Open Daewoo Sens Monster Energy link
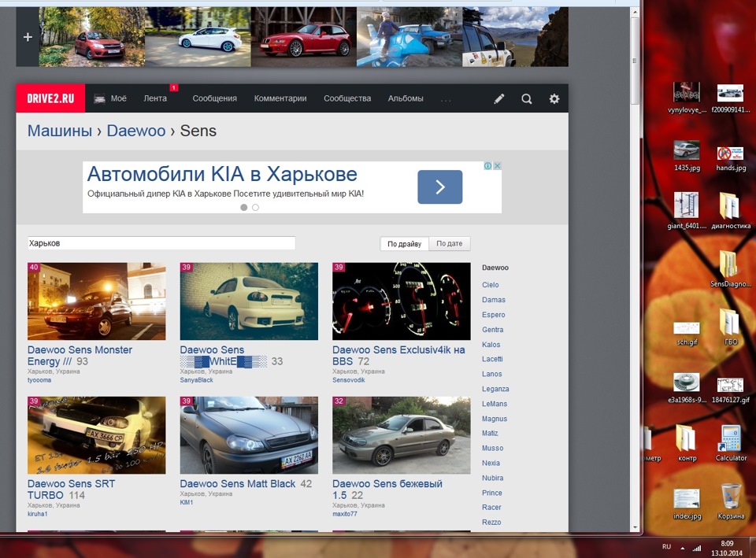756x558 pixels. (x=80, y=356)
